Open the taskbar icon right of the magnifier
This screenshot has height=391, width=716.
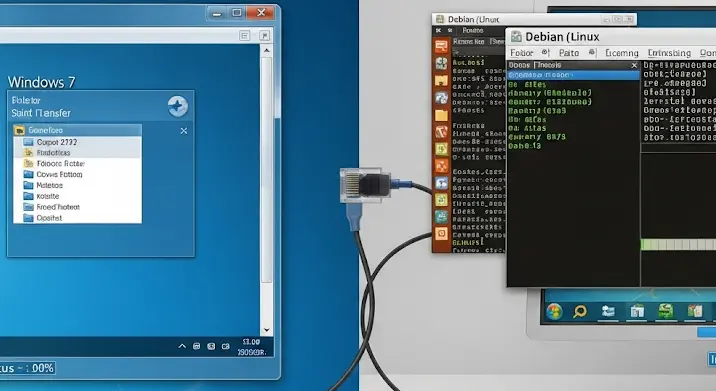point(608,312)
